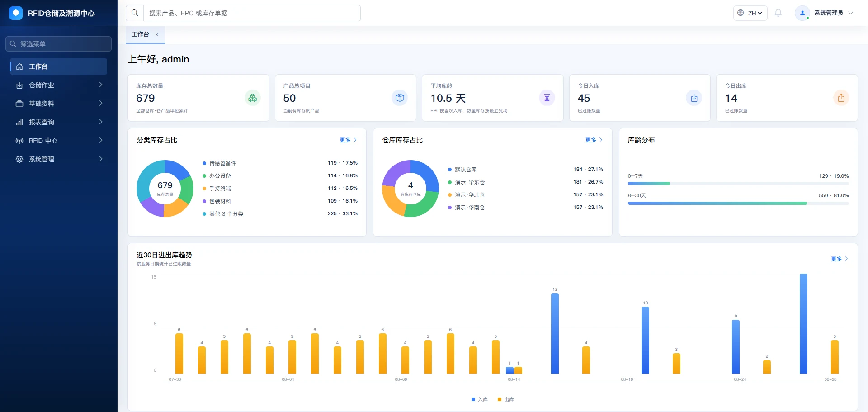Click the 0–7天 stock age progress bar

pyautogui.click(x=738, y=183)
